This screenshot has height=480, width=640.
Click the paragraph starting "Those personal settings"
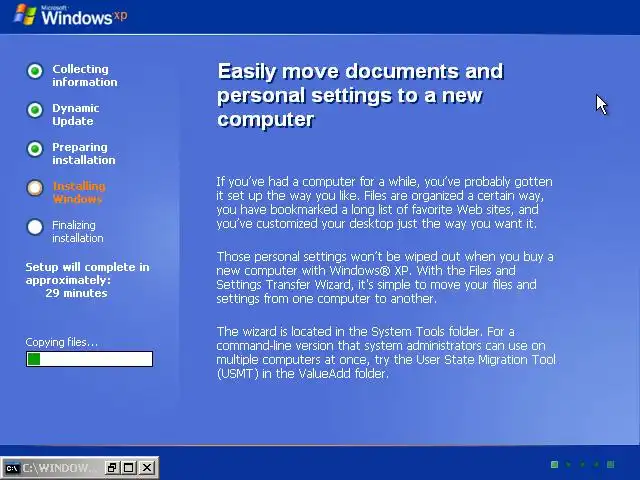pos(385,278)
